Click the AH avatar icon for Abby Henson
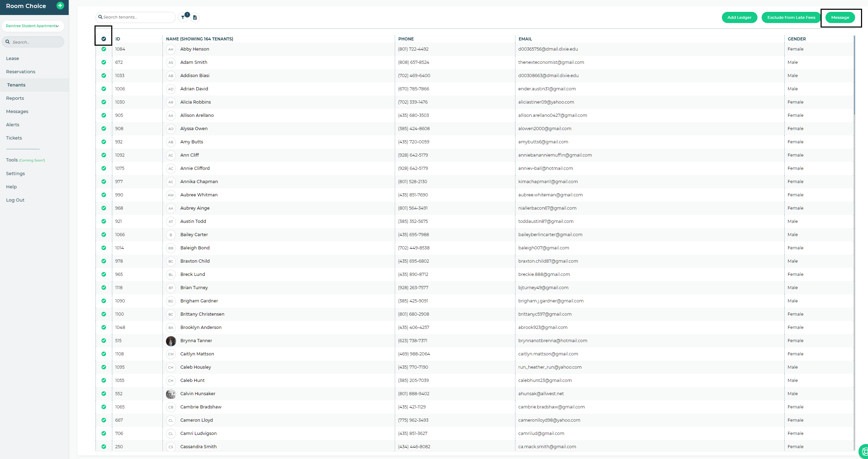Image resolution: width=868 pixels, height=459 pixels. (171, 49)
